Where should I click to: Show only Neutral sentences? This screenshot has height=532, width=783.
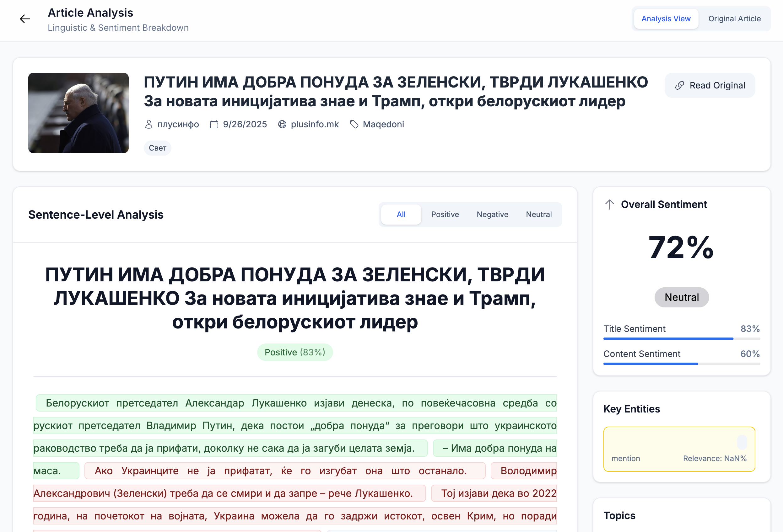[x=539, y=215]
